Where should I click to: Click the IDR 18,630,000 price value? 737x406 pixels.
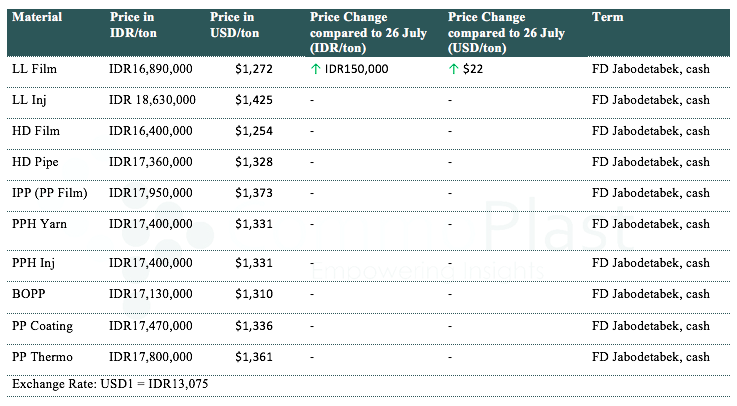click(x=152, y=100)
